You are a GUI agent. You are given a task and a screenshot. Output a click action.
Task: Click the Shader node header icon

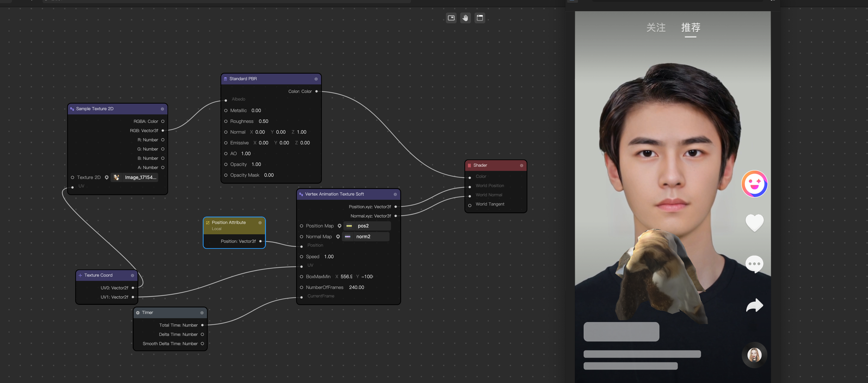coord(469,166)
